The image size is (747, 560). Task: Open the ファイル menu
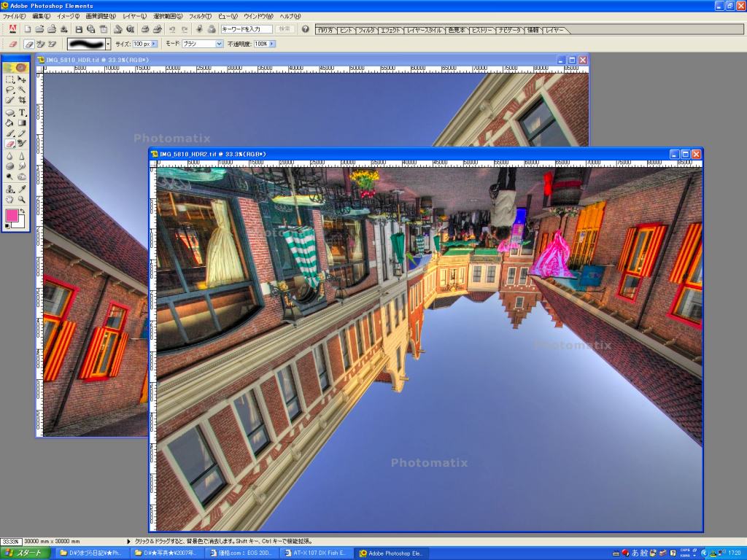tap(14, 16)
